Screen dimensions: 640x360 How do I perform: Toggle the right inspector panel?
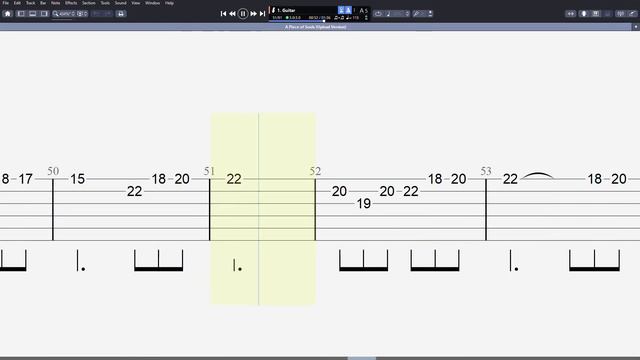point(44,14)
